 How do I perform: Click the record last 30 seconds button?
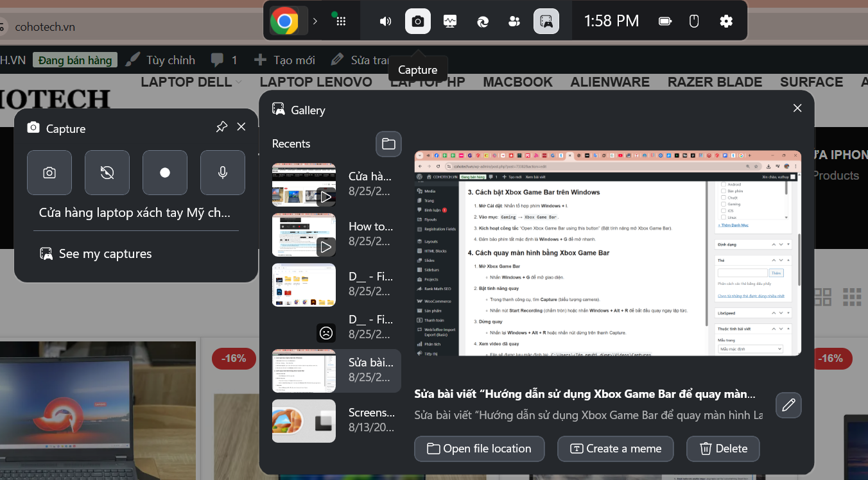coord(107,173)
